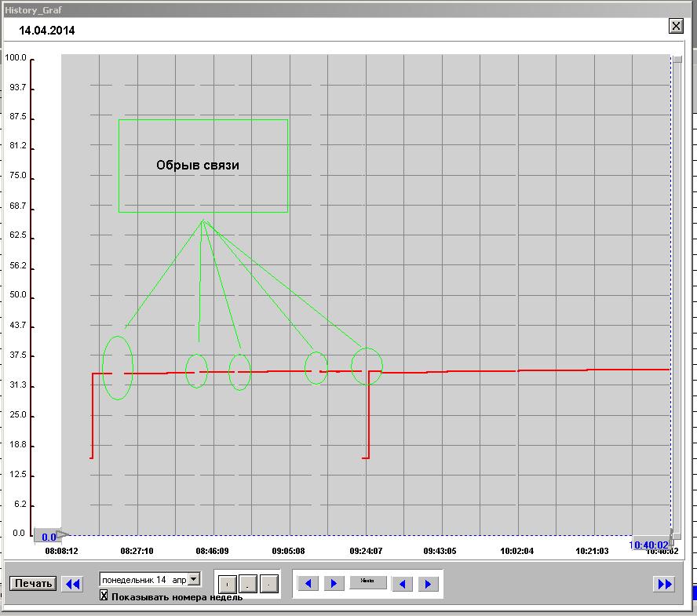Image resolution: width=697 pixels, height=616 pixels.
Task: Click the second left arrow after the center button
Action: (402, 584)
